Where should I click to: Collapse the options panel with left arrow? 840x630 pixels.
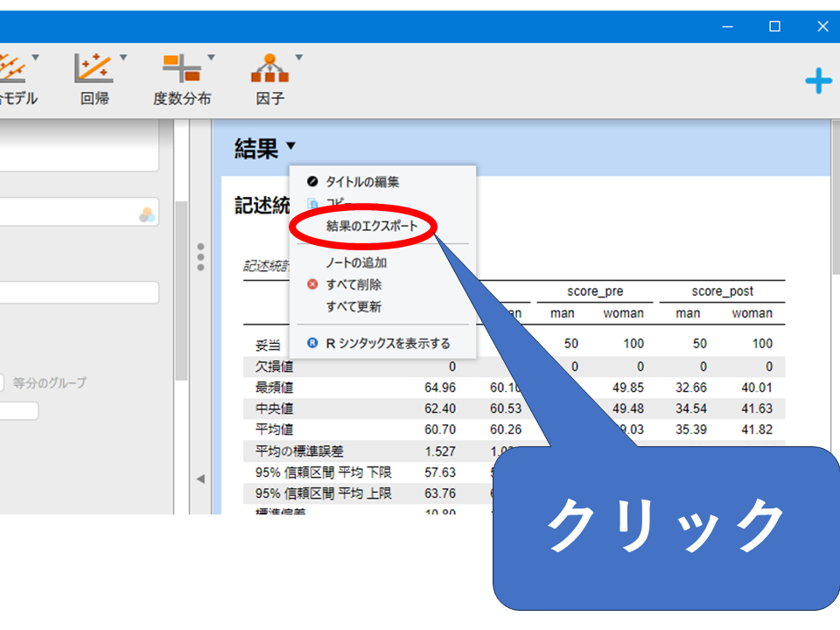[199, 479]
